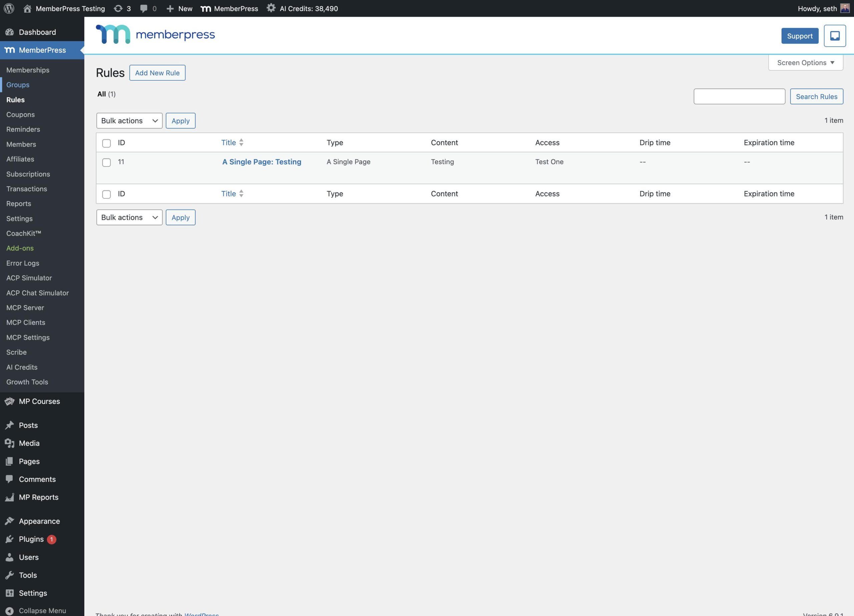Click the Plugins plug icon
This screenshot has width=854, height=616.
tap(9, 539)
